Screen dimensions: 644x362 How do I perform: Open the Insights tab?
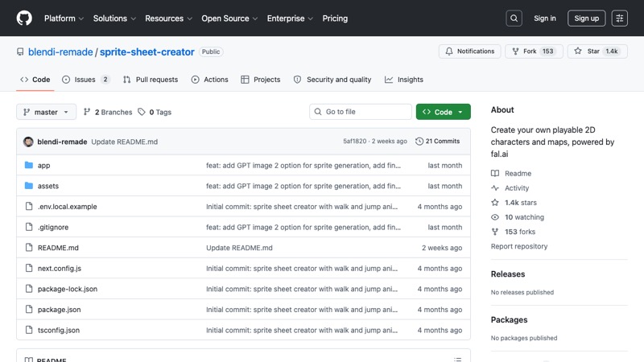tap(404, 80)
